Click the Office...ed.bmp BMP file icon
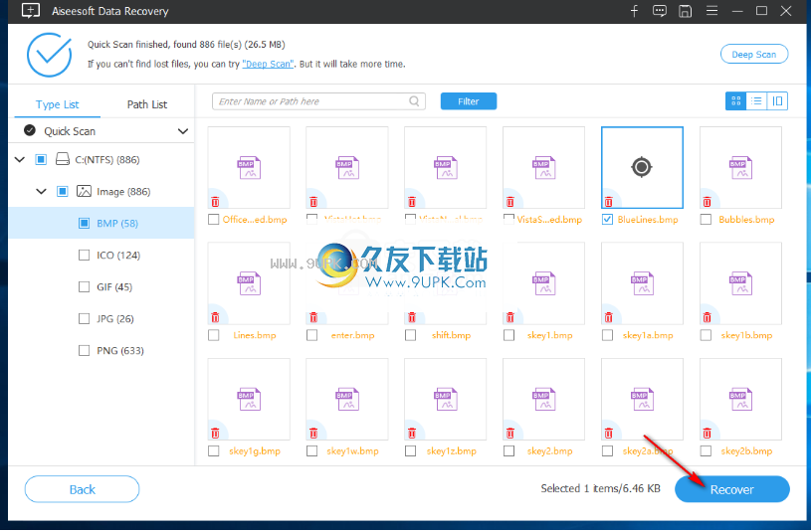Image resolution: width=811 pixels, height=532 pixels. coord(249,167)
